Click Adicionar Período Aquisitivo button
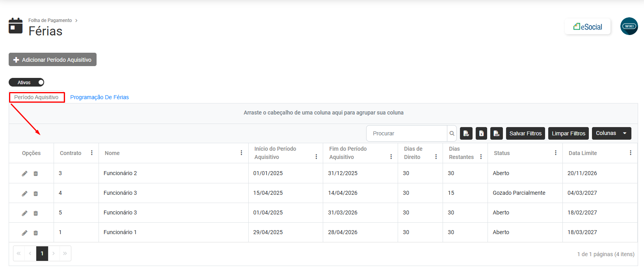 (52, 60)
